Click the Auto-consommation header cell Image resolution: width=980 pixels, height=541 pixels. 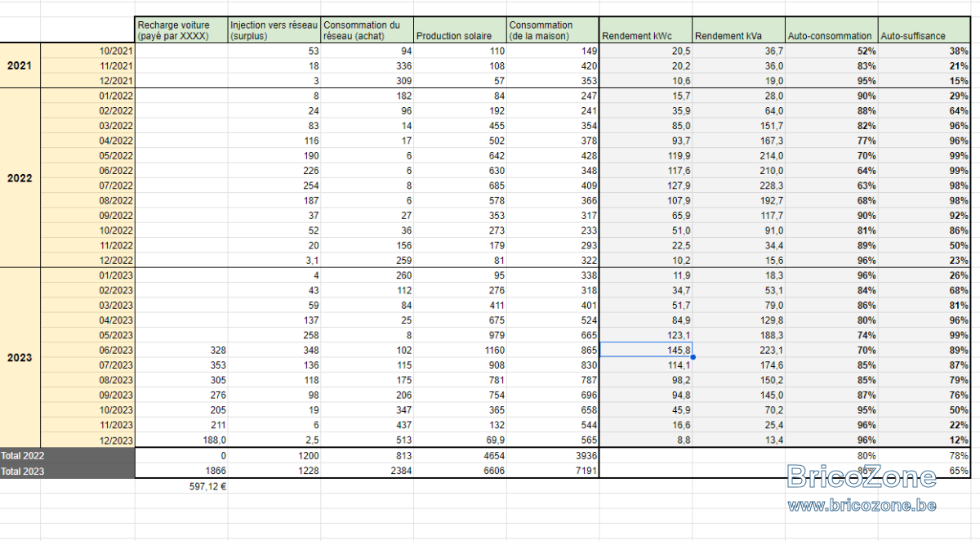(831, 30)
